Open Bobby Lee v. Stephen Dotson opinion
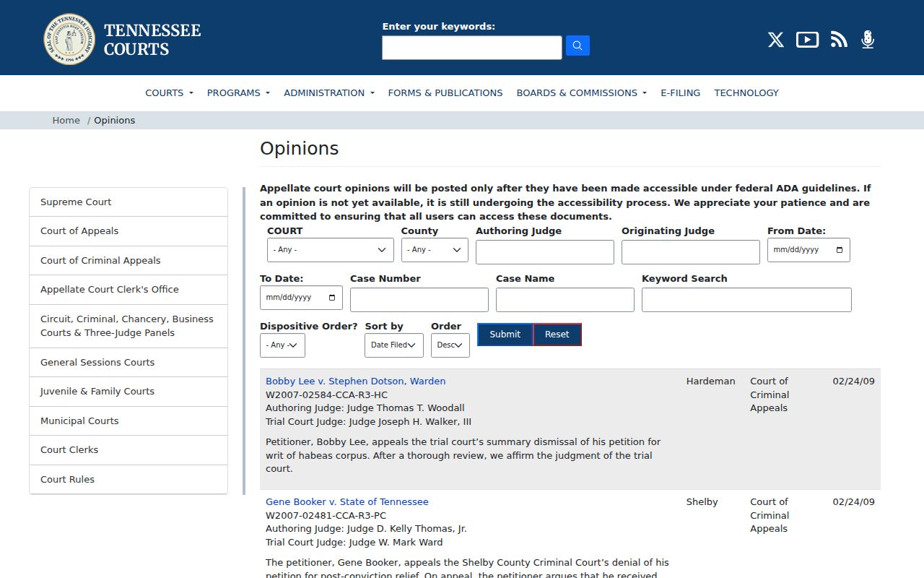 (356, 381)
